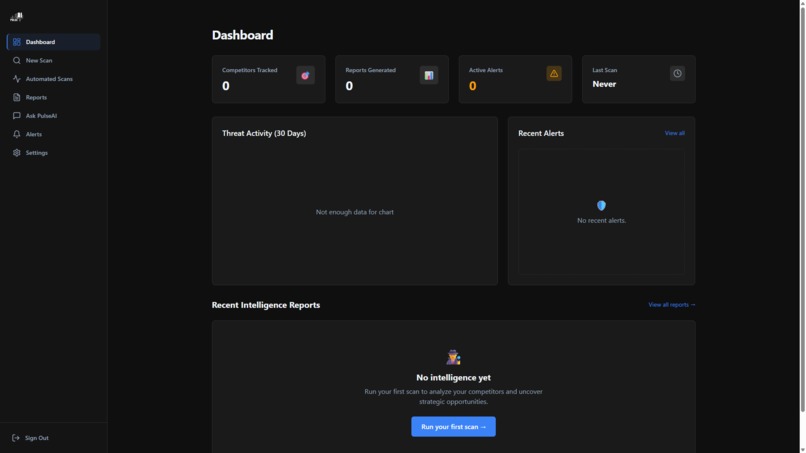The width and height of the screenshot is (806, 453).
Task: Go to Automated Scans
Action: point(53,79)
